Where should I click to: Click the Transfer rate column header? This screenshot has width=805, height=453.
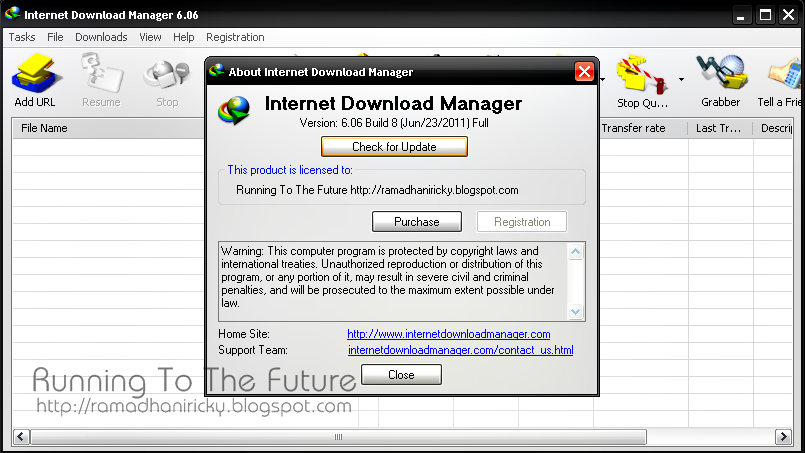tap(643, 128)
